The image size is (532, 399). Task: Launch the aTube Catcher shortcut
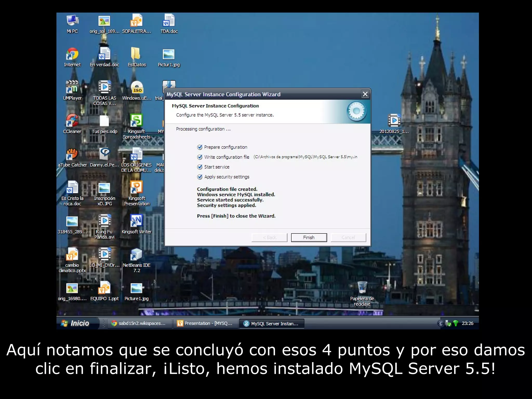coord(72,158)
